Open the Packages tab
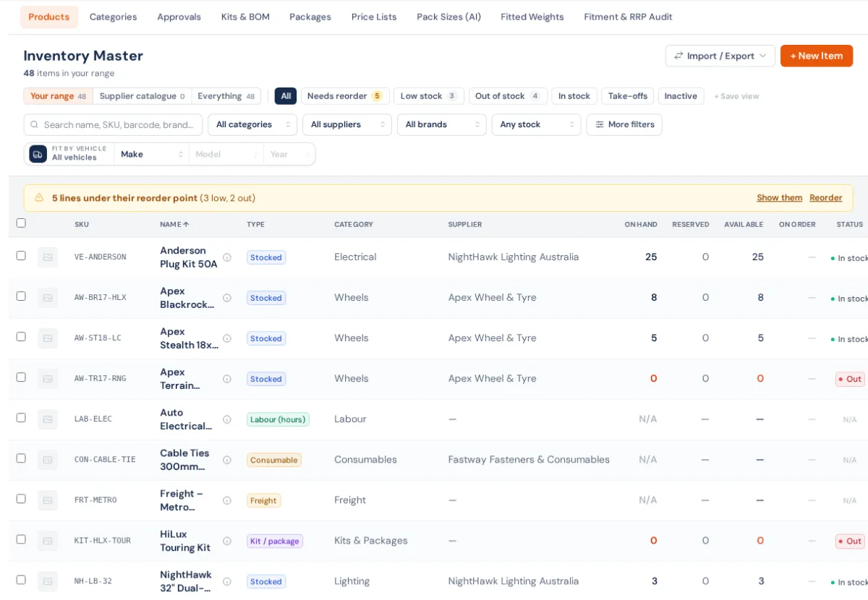This screenshot has width=868, height=600. point(310,17)
